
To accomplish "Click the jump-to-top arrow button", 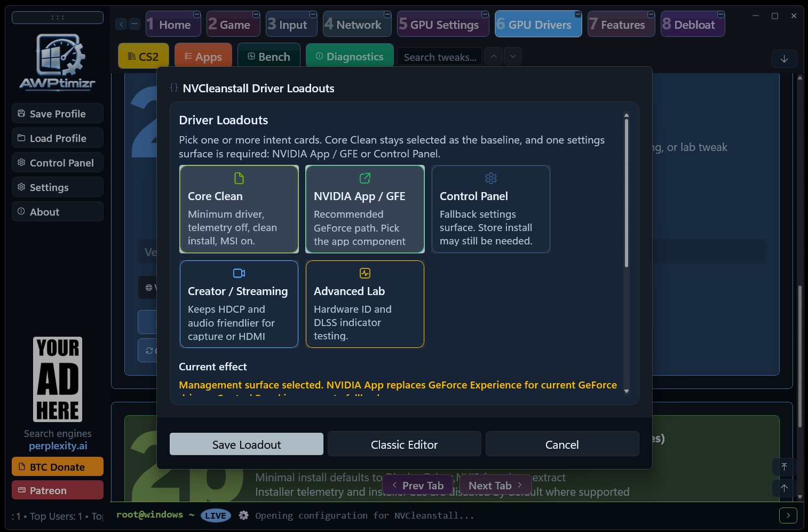I will tap(784, 467).
